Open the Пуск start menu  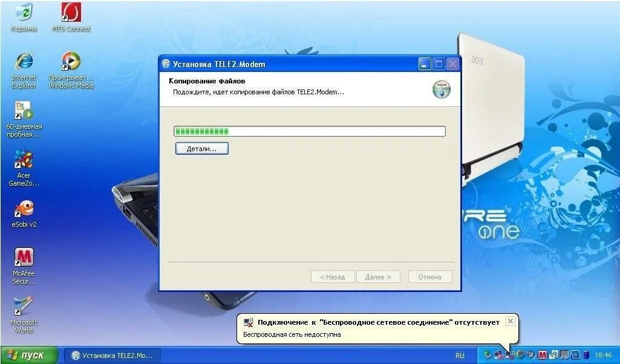[x=28, y=356]
